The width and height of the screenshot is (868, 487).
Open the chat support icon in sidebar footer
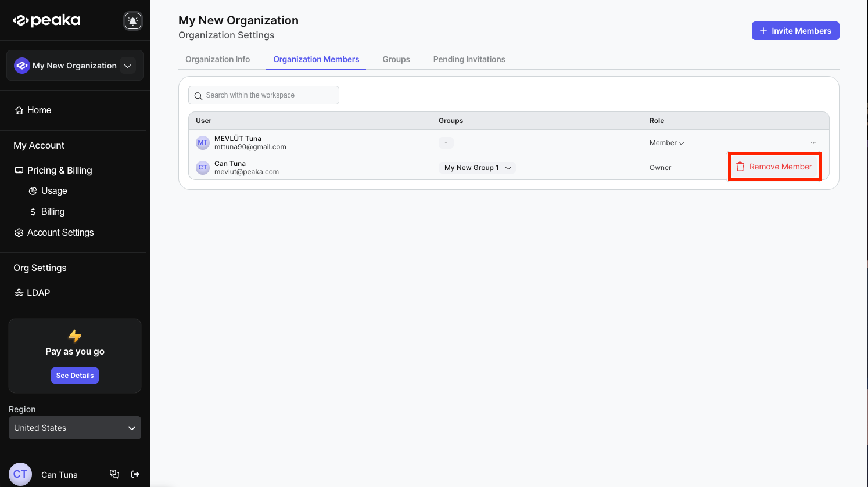pyautogui.click(x=114, y=474)
